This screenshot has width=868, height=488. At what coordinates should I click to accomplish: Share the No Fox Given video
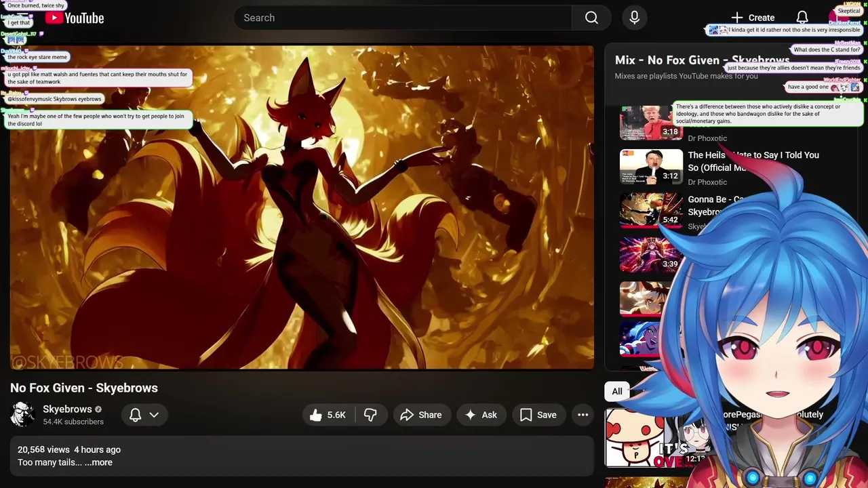[x=420, y=415]
